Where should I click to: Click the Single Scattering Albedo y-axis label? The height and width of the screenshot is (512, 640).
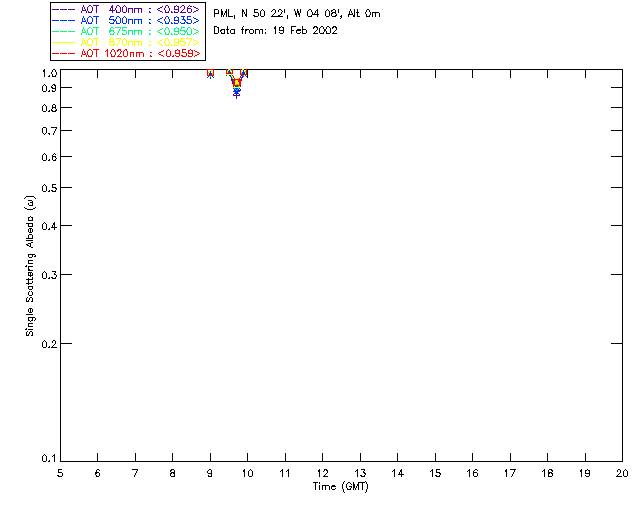pyautogui.click(x=30, y=265)
